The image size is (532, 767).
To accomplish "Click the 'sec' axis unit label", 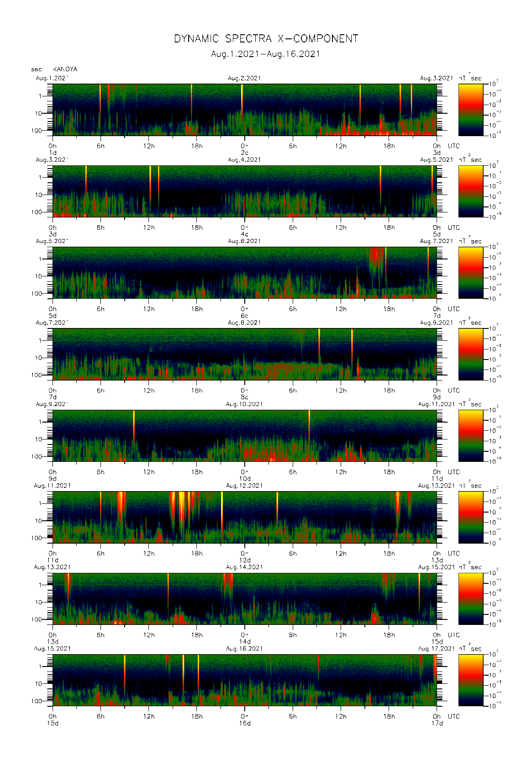I will (x=37, y=69).
